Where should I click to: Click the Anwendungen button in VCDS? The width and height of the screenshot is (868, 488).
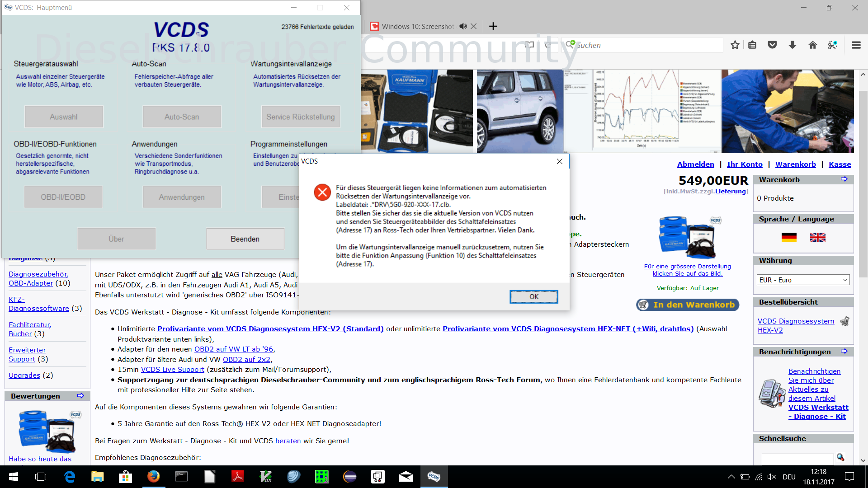click(x=182, y=197)
